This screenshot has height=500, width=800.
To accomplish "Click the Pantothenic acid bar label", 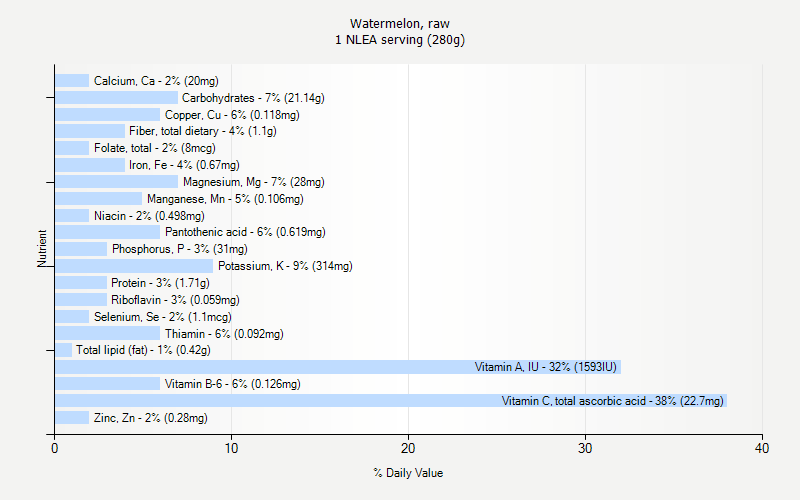I will click(x=245, y=232).
